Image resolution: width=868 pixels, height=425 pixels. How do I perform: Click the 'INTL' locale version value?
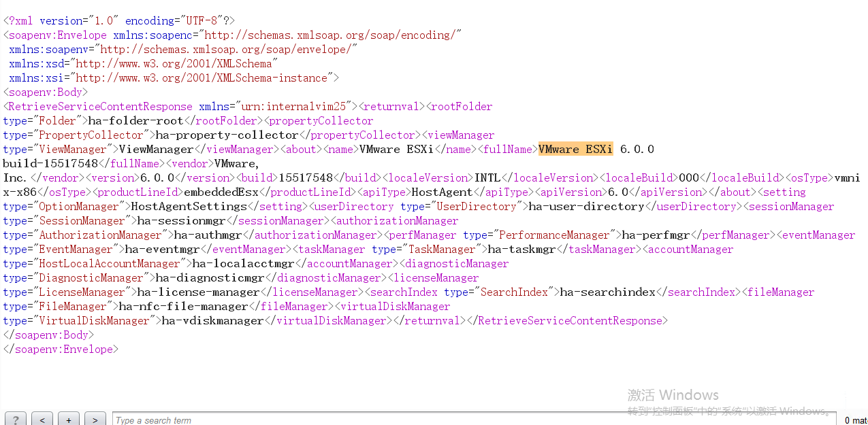[x=488, y=177]
